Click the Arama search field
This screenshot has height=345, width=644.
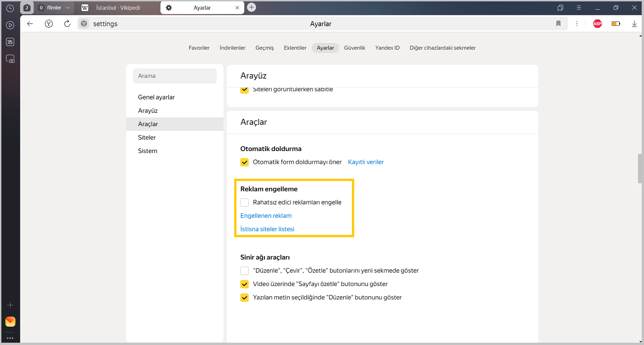pyautogui.click(x=175, y=76)
